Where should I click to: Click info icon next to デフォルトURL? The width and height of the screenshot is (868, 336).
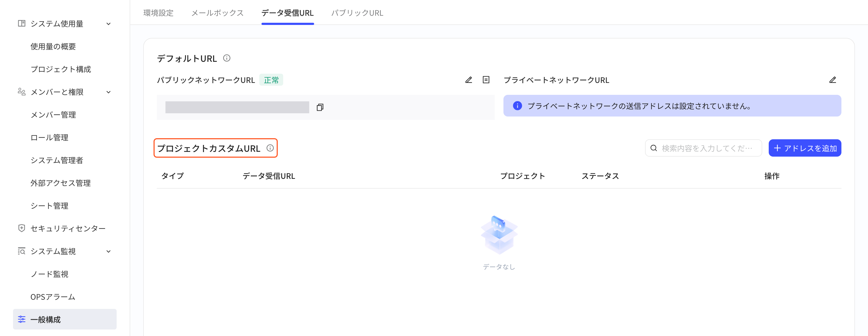[x=227, y=58]
